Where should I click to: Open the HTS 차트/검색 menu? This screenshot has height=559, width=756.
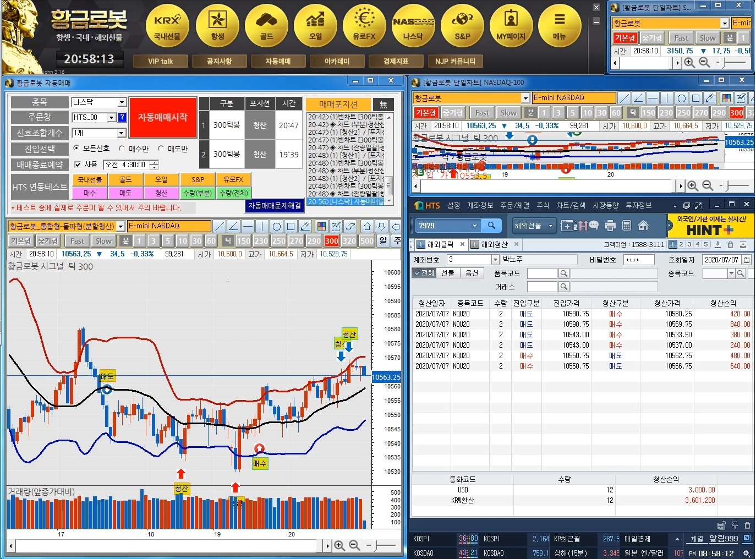[571, 205]
